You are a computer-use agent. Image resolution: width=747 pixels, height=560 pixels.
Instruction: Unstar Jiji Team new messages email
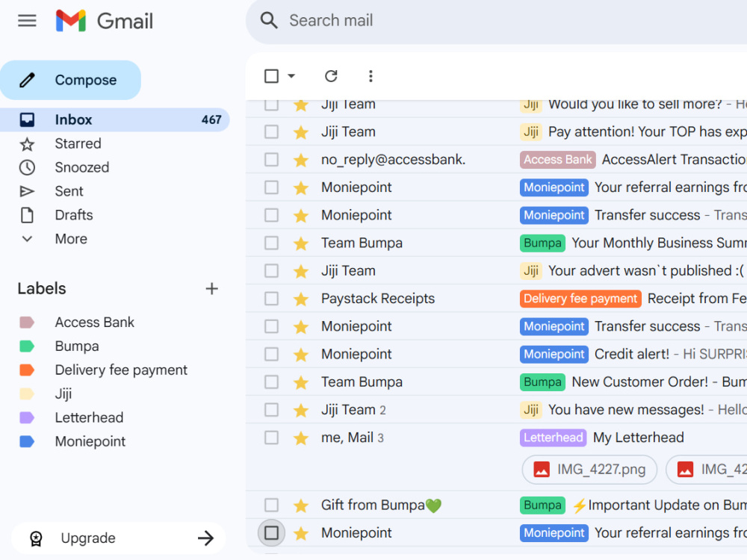(x=300, y=411)
